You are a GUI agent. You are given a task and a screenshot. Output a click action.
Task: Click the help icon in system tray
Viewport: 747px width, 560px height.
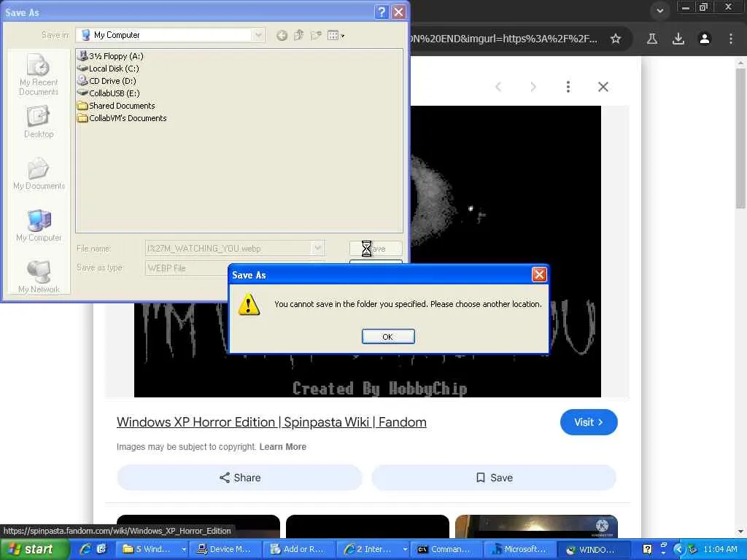pyautogui.click(x=647, y=549)
